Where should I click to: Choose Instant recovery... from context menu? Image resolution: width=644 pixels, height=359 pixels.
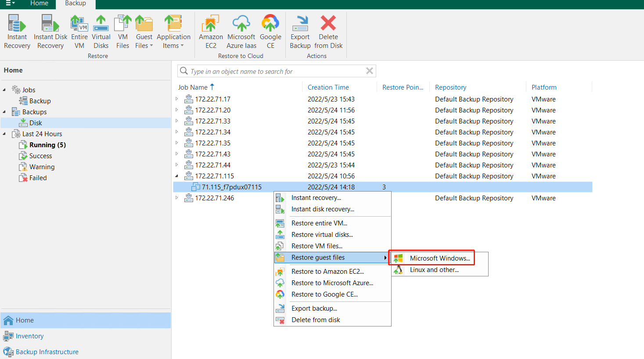(332, 198)
